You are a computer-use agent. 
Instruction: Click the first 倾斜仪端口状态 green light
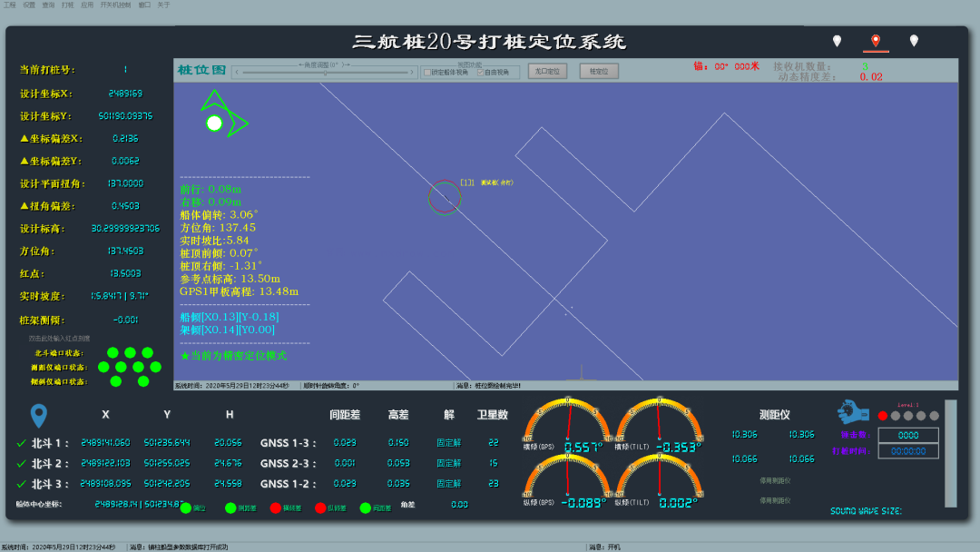115,381
